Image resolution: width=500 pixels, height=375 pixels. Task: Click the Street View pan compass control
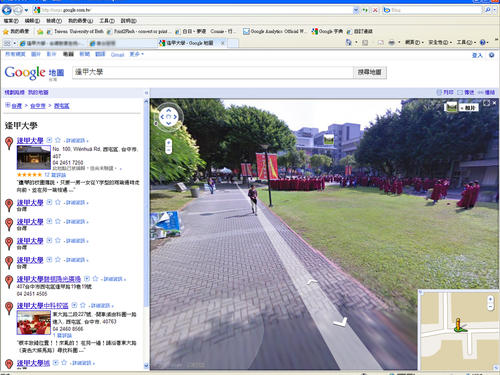(x=169, y=117)
